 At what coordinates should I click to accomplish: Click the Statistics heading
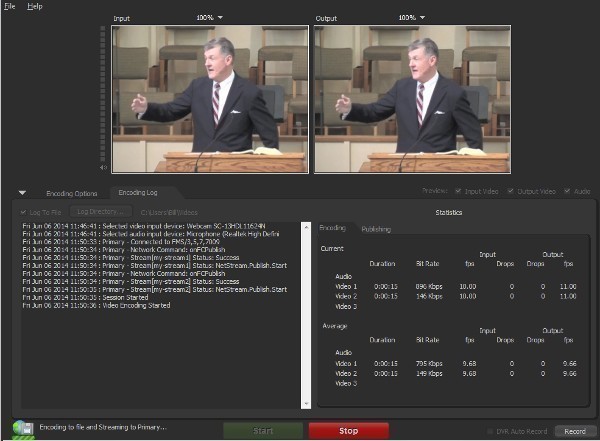pos(449,212)
